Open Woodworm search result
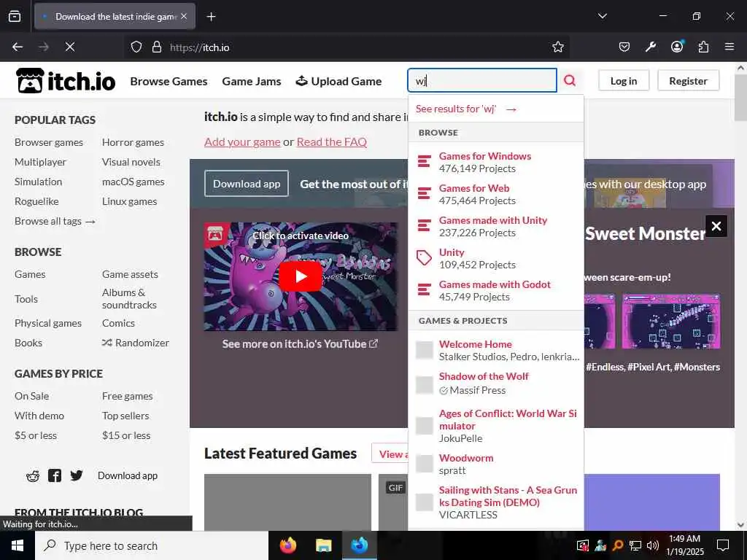The height and width of the screenshot is (560, 747). (496, 464)
